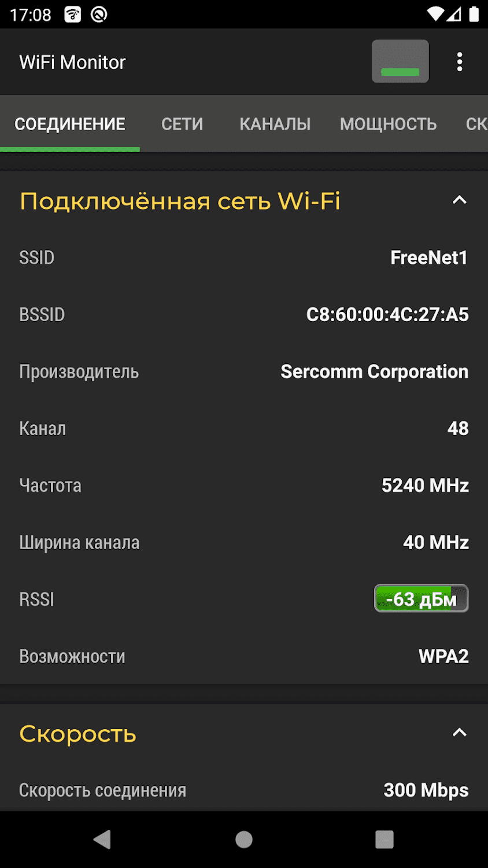Viewport: 488px width, 868px height.
Task: Collapse the Подключённая сеть Wi-Fi section
Action: pyautogui.click(x=459, y=200)
